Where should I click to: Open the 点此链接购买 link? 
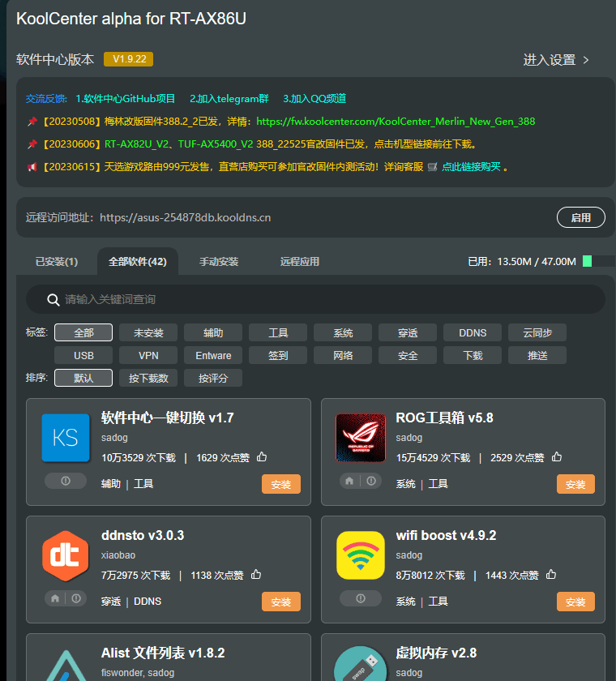tap(471, 167)
